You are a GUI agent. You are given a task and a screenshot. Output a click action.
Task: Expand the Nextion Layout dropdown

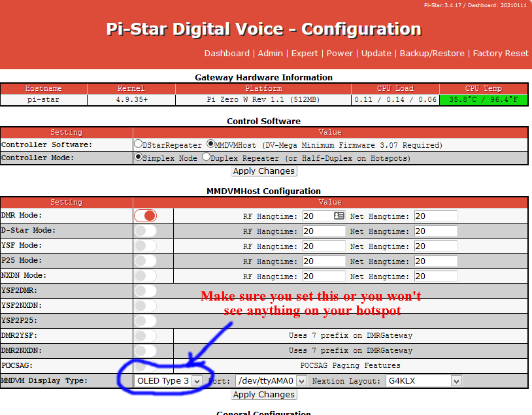click(424, 380)
